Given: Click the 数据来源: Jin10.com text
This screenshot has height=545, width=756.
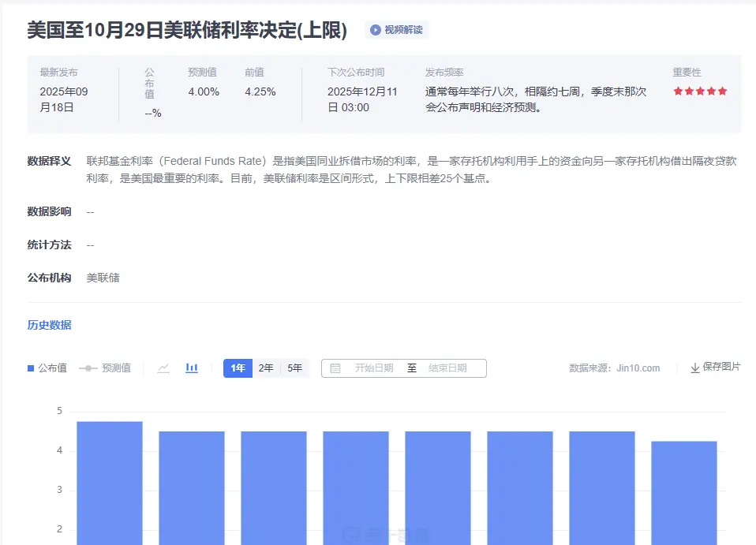Looking at the screenshot, I should click(614, 368).
